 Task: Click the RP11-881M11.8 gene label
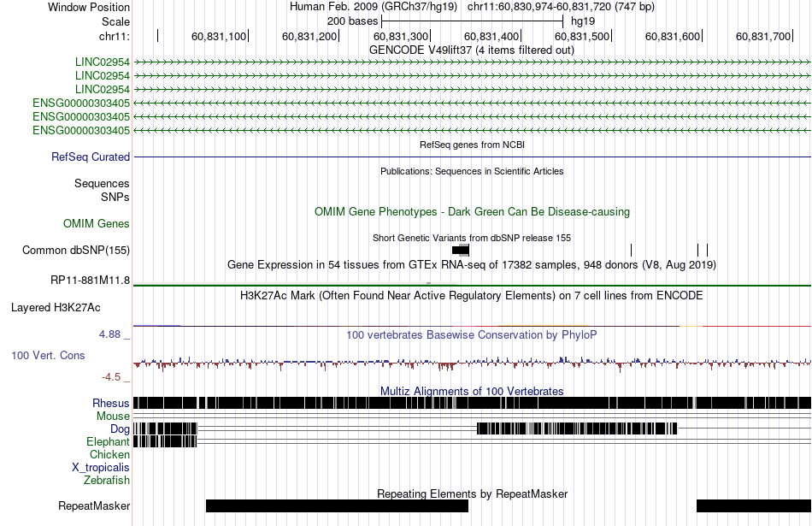pos(90,281)
